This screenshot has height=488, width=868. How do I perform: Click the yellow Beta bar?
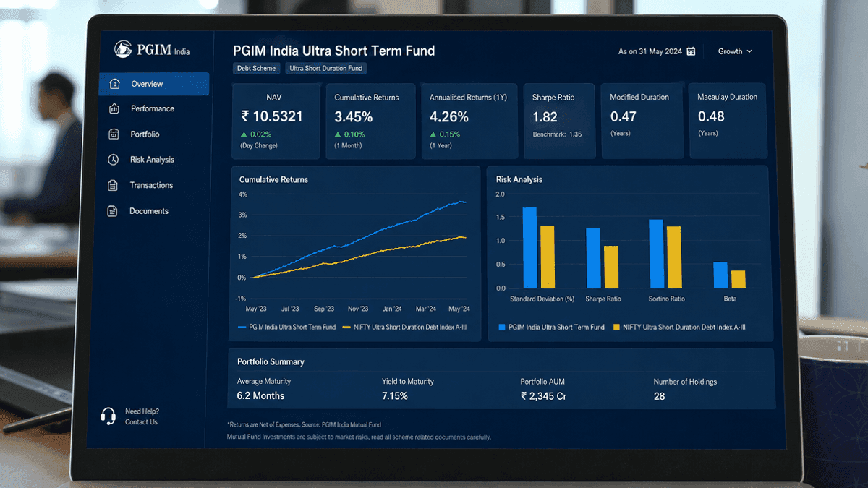click(738, 280)
